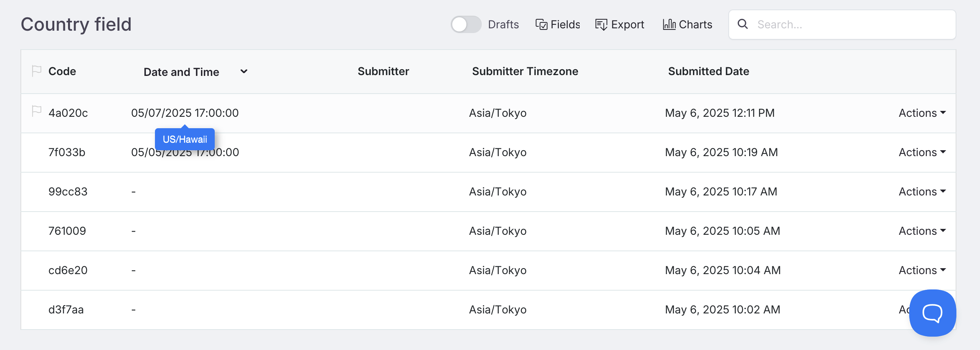Click the Submitter Timezone column header
Image resolution: width=980 pixels, height=350 pixels.
525,72
